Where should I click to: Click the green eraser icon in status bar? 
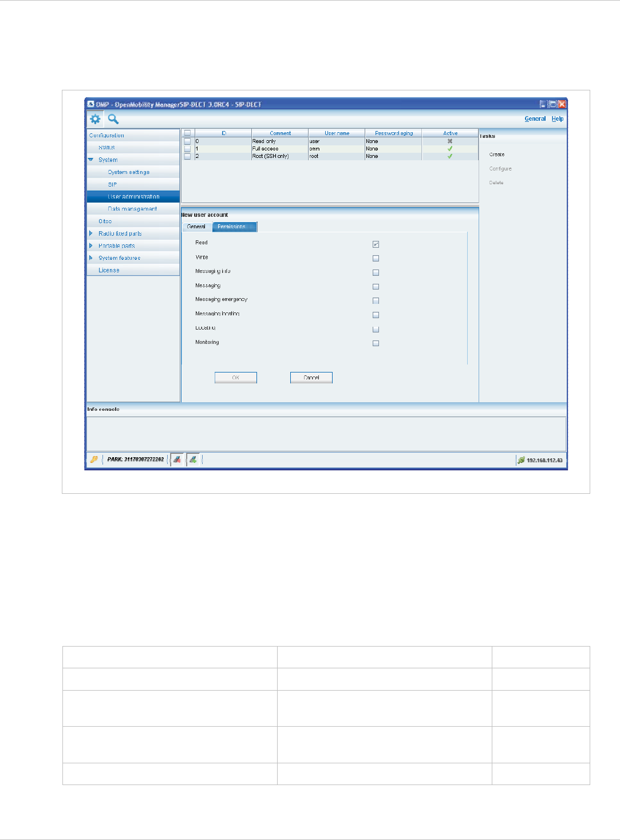(x=193, y=459)
